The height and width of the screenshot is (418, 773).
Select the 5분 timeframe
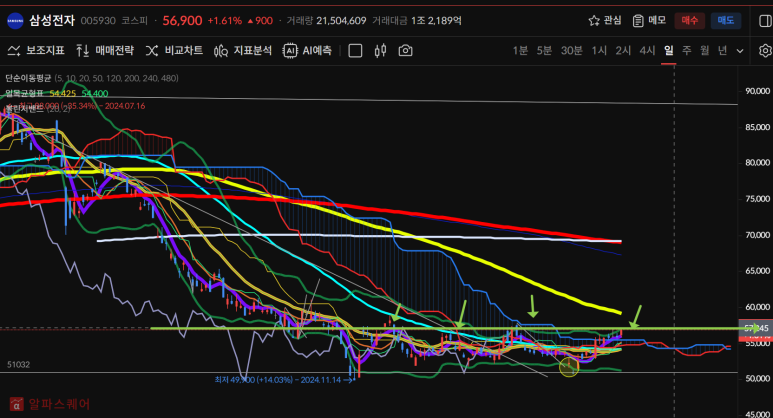pyautogui.click(x=544, y=50)
